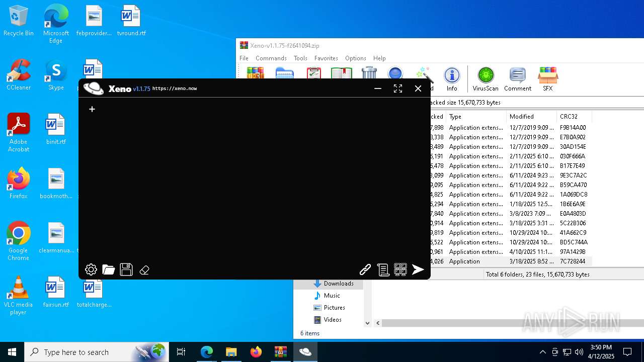Viewport: 644px width, 362px height.
Task: Open WinRAR Help menu
Action: click(379, 58)
